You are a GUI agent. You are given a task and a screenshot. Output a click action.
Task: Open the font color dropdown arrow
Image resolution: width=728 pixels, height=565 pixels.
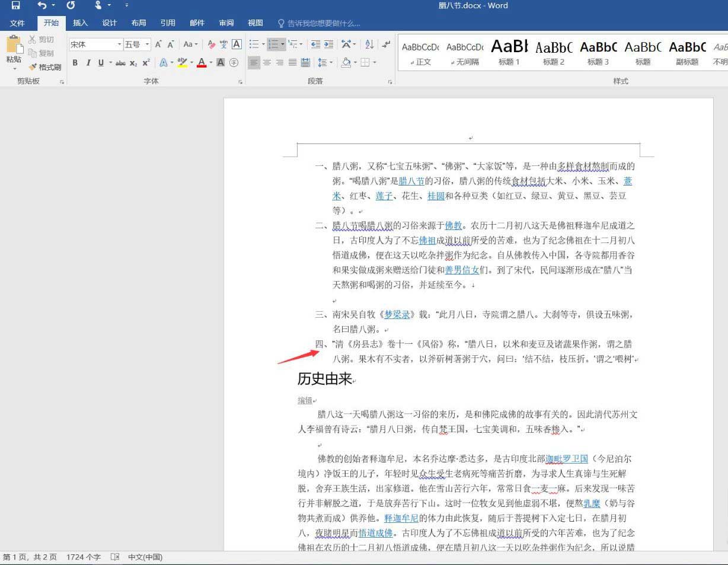coord(210,62)
